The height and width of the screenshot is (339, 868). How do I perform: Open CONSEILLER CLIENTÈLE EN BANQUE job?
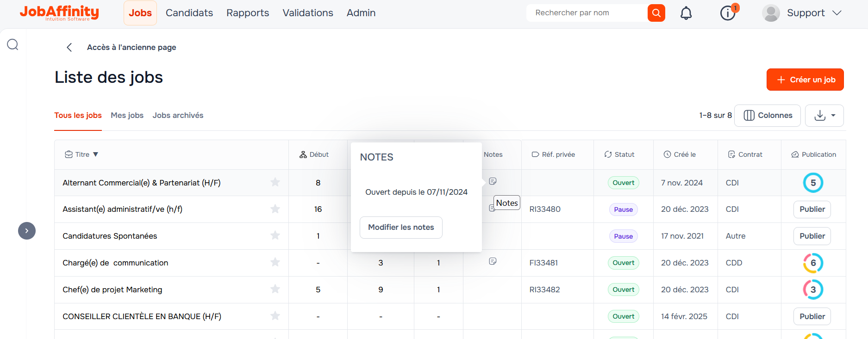(x=142, y=316)
